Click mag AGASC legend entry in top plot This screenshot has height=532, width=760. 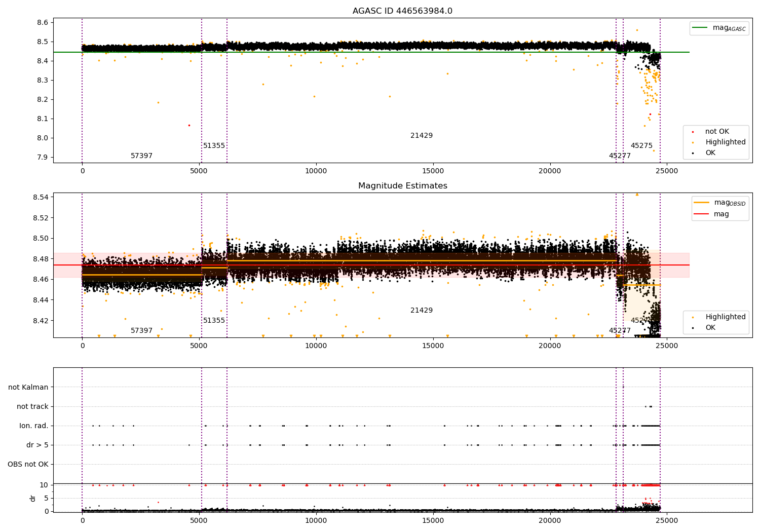click(719, 28)
